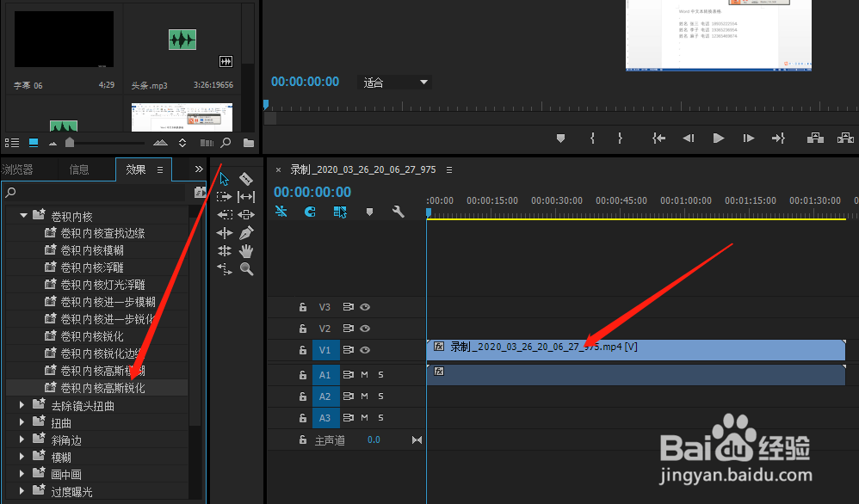The width and height of the screenshot is (859, 504).
Task: Open the sequence tab panel menu
Action: pyautogui.click(x=449, y=170)
